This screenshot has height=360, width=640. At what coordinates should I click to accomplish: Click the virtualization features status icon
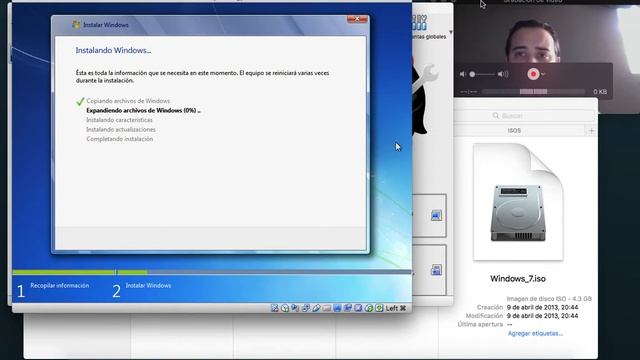(x=358, y=308)
